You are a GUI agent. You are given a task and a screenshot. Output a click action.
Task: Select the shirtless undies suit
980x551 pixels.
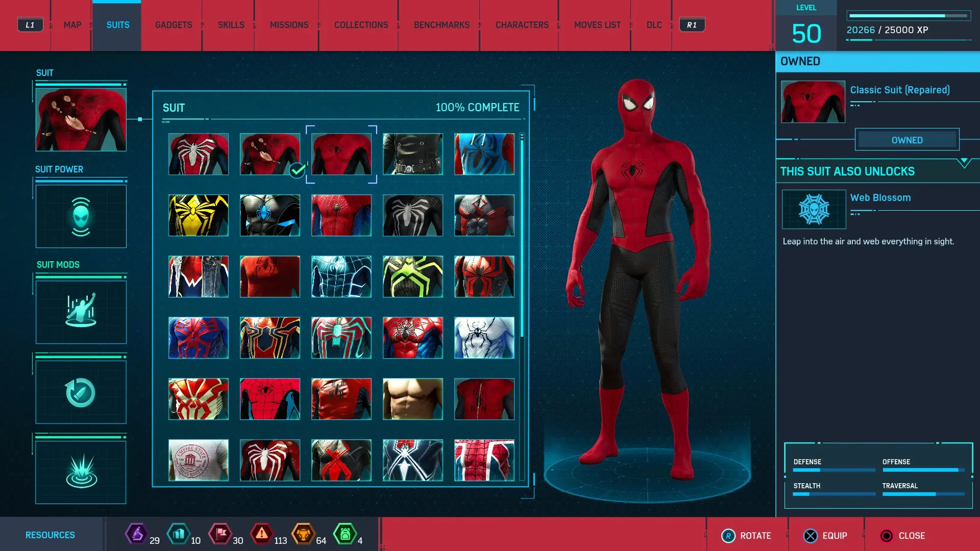tap(413, 399)
